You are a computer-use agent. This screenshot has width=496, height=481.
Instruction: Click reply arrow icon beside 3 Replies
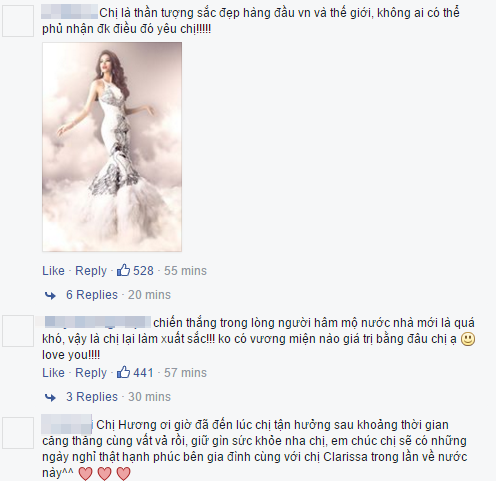(x=50, y=397)
